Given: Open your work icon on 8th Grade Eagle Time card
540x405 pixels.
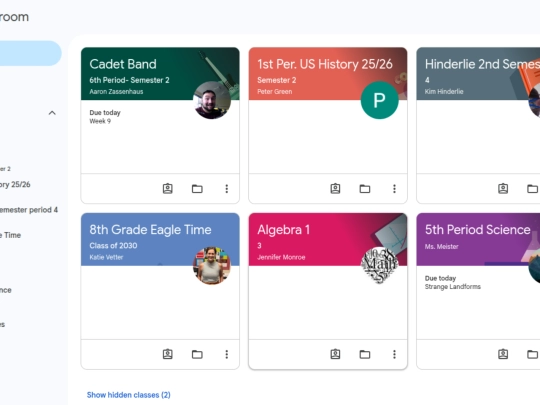Looking at the screenshot, I should [168, 354].
